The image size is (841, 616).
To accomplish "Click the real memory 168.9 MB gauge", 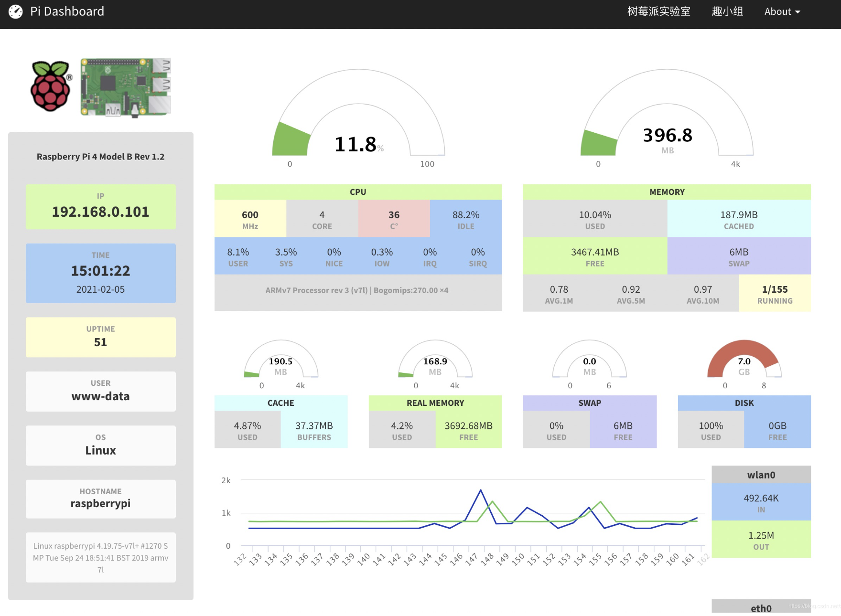I will pos(435,361).
